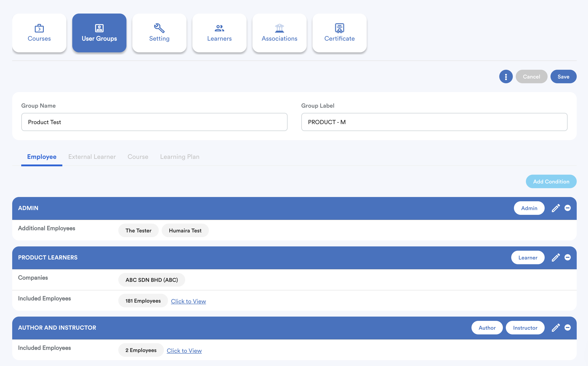Screen dimensions: 588x366
Task: Switch to the External Learner tab
Action: pos(92,157)
